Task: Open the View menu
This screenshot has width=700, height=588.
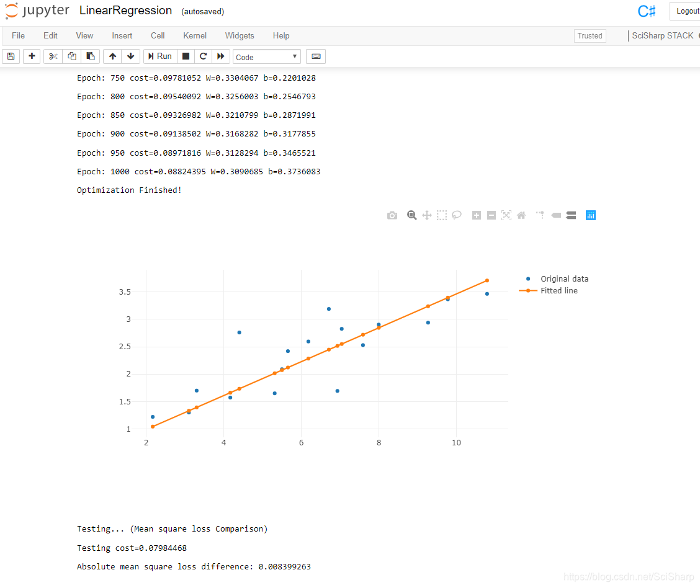Action: [x=84, y=36]
